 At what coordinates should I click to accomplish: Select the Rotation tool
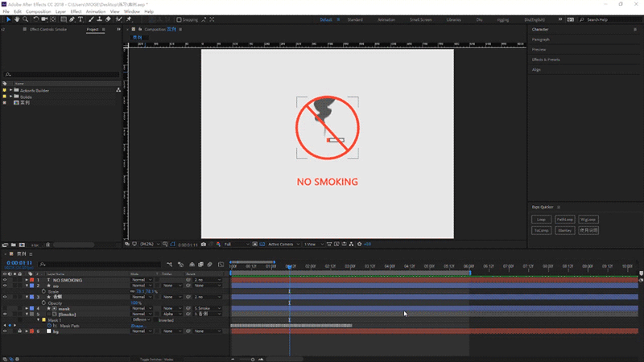(x=36, y=19)
